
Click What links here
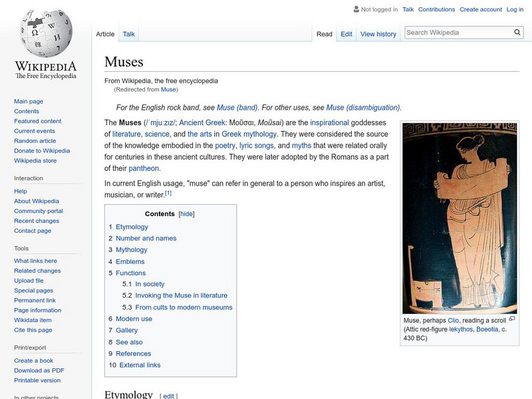pos(35,261)
